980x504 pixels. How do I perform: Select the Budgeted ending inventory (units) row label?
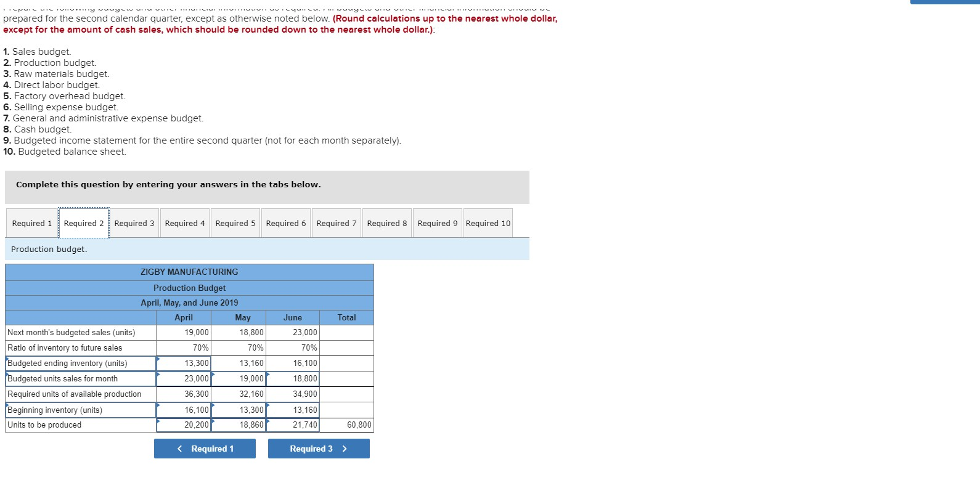pyautogui.click(x=81, y=364)
